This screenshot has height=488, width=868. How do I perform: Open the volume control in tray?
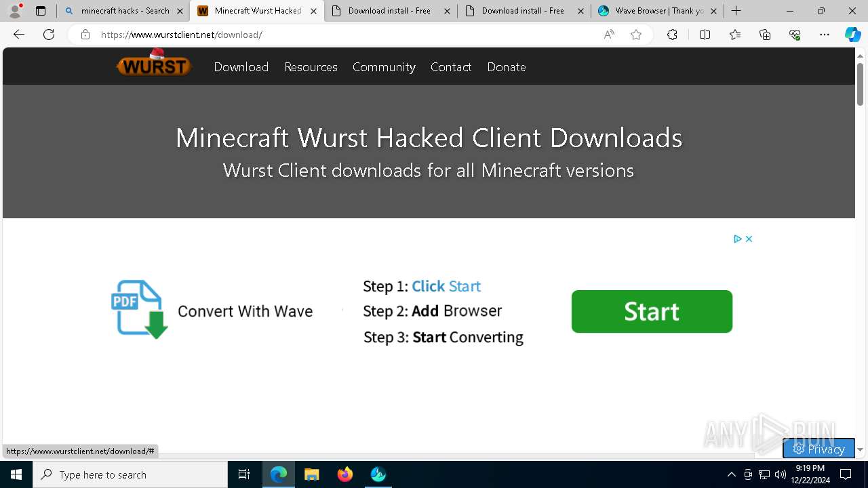point(781,474)
